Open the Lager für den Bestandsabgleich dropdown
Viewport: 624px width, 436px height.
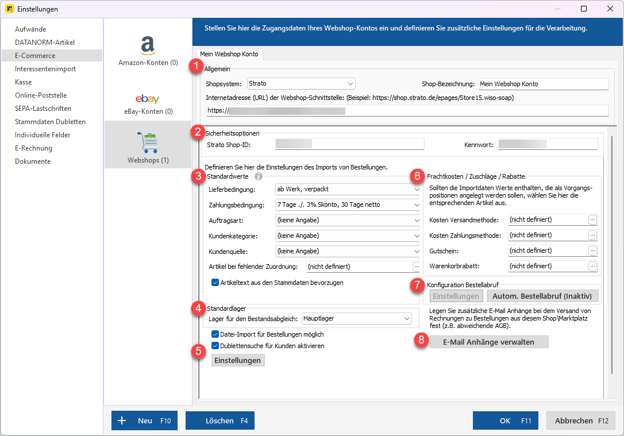click(355, 319)
